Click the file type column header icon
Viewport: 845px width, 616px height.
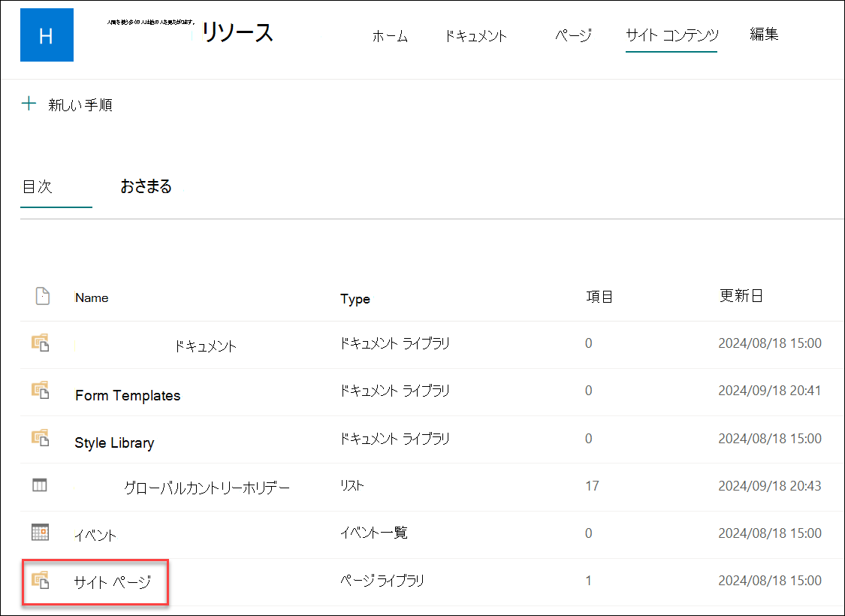coord(43,296)
